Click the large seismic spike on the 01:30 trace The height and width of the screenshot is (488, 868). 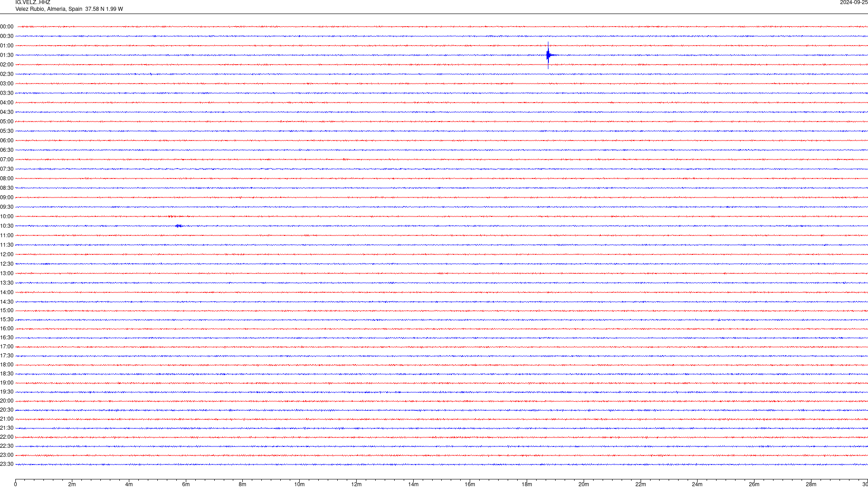coord(548,55)
